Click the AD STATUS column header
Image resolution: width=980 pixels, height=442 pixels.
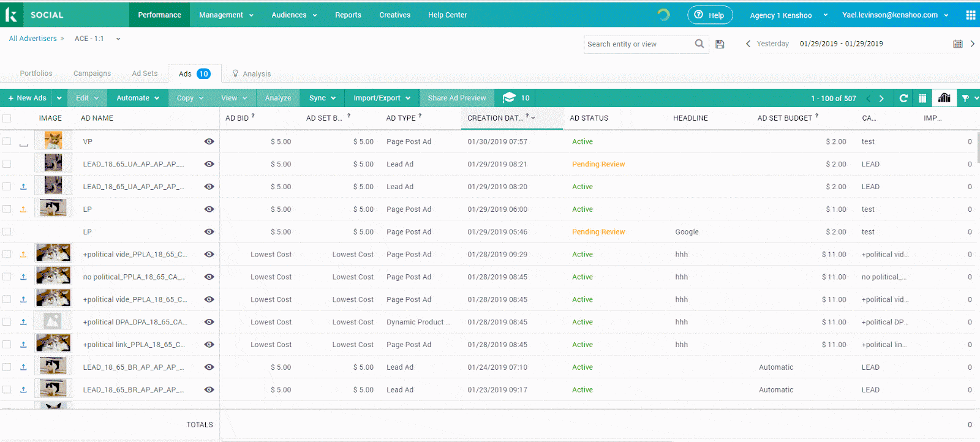589,118
